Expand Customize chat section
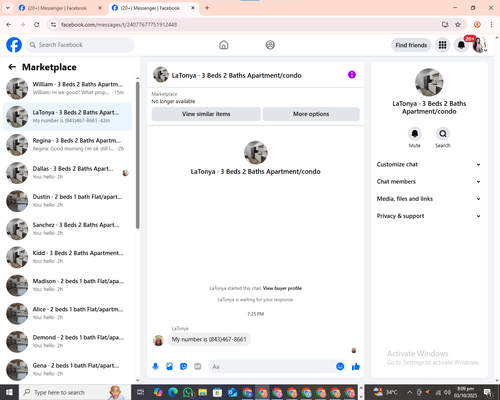The image size is (500, 400). point(429,164)
